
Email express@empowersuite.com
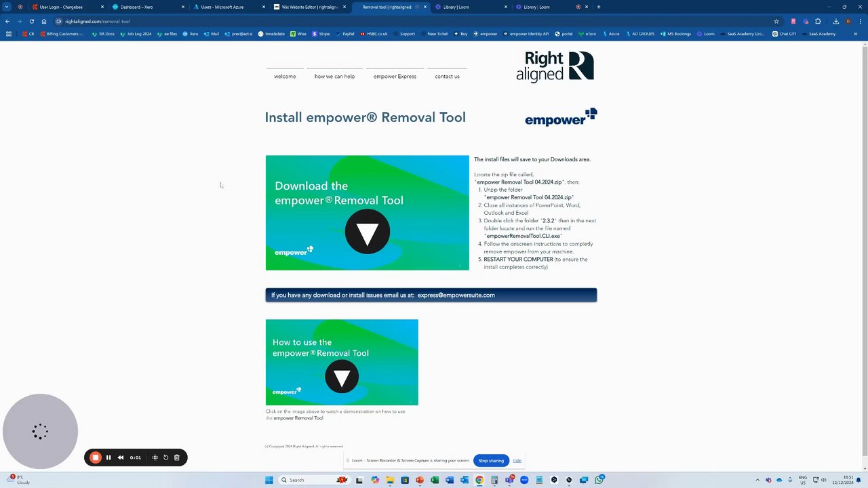pyautogui.click(x=456, y=296)
